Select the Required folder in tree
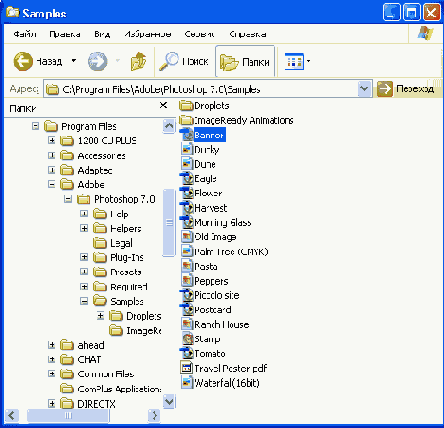Viewport: 444px width, 428px height. click(x=120, y=287)
